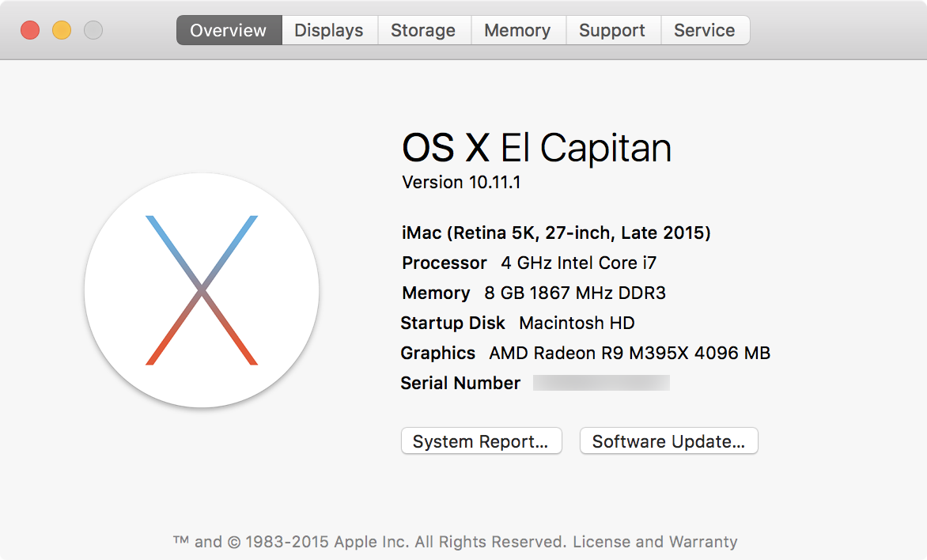Click the blurred serial number field

pyautogui.click(x=601, y=383)
